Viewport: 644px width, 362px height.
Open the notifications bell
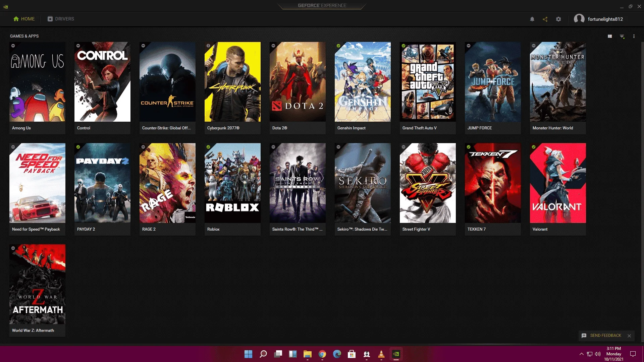[532, 19]
